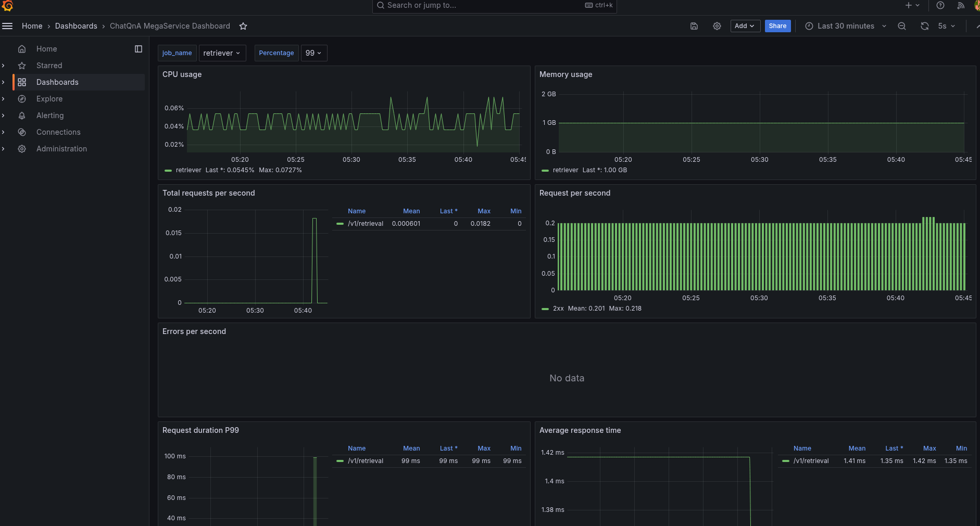Select Home in the sidebar
This screenshot has width=980, height=526.
pyautogui.click(x=47, y=49)
